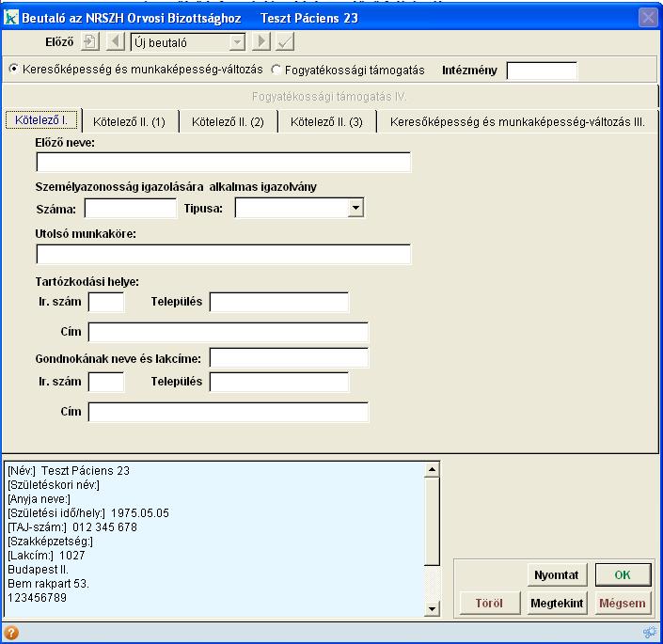Click the help question mark icon

(11, 633)
